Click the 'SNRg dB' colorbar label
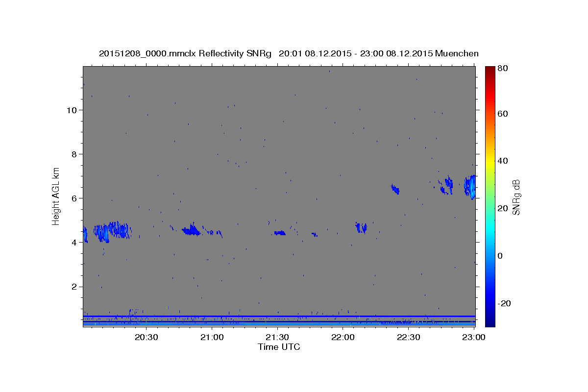Image resolution: width=588 pixels, height=392 pixels. [x=516, y=197]
